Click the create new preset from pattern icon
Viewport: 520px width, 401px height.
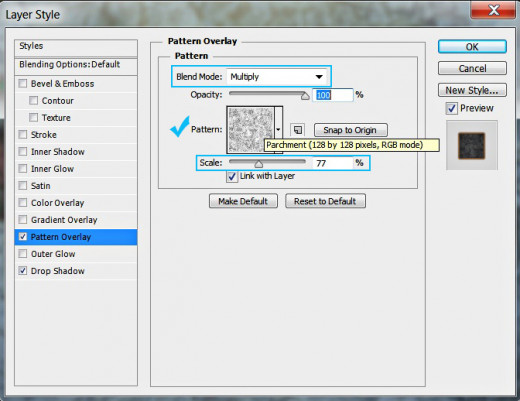pyautogui.click(x=298, y=130)
